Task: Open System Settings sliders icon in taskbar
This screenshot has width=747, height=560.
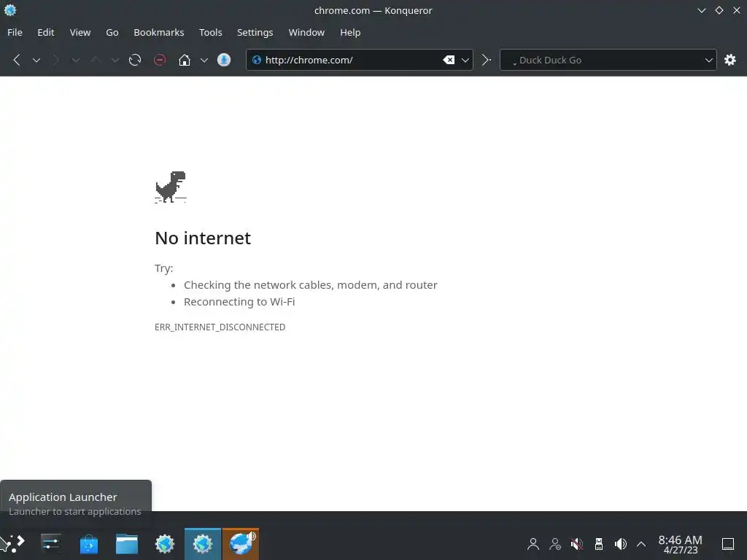Action: pyautogui.click(x=50, y=543)
